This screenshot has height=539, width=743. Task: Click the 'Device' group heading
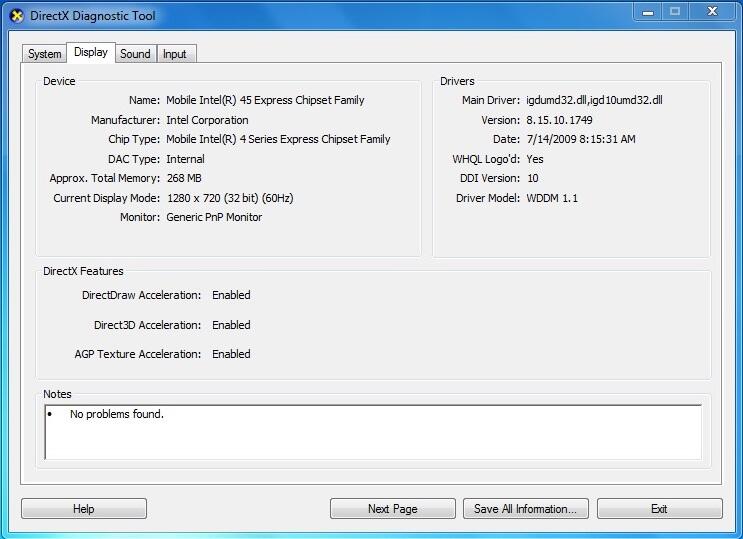coord(59,81)
